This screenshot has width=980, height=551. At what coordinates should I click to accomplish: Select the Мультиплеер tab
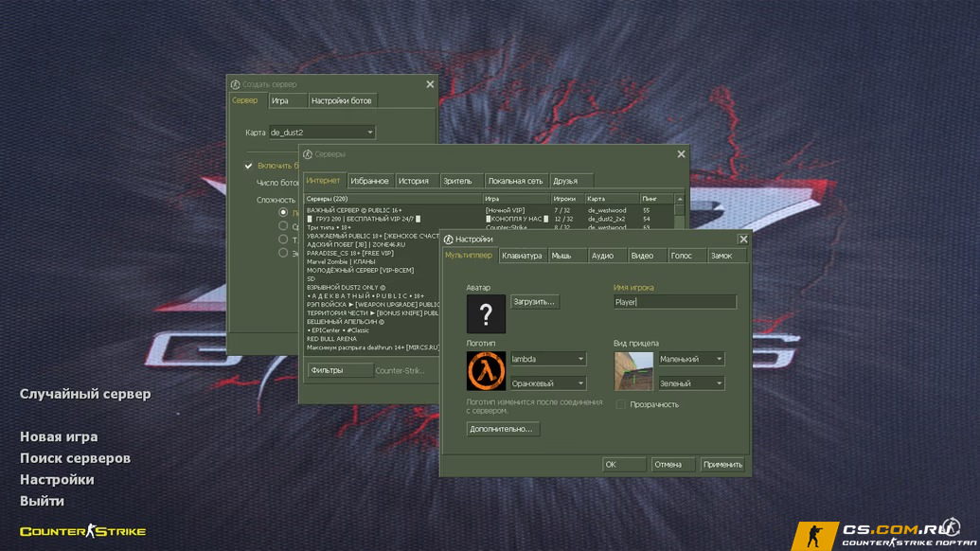[469, 256]
